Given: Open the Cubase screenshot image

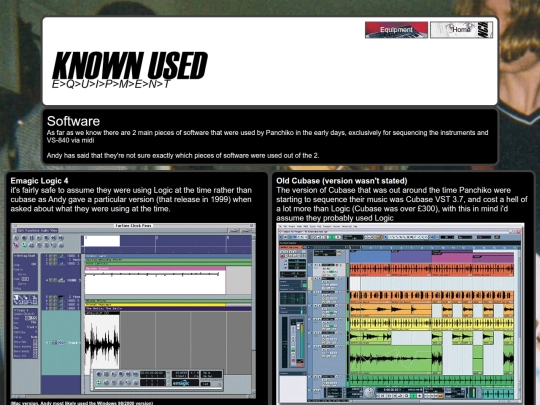Looking at the screenshot, I should point(400,314).
